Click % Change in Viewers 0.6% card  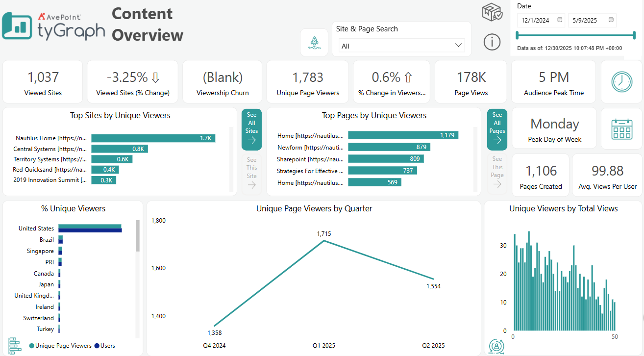click(392, 81)
